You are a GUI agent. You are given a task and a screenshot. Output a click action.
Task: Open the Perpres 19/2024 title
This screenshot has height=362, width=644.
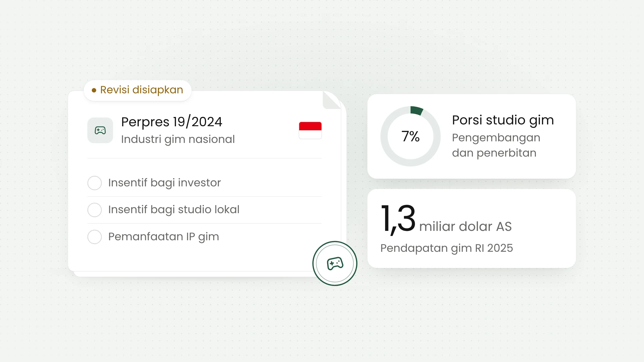[172, 122]
